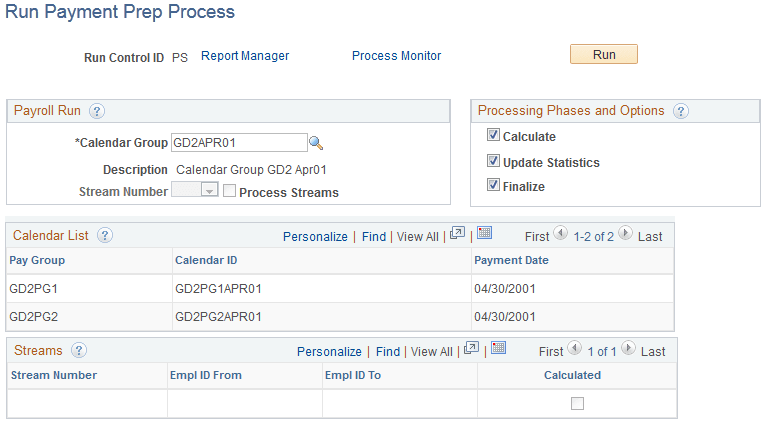Click the Calendar Group input field
The image size is (765, 423).
click(239, 143)
